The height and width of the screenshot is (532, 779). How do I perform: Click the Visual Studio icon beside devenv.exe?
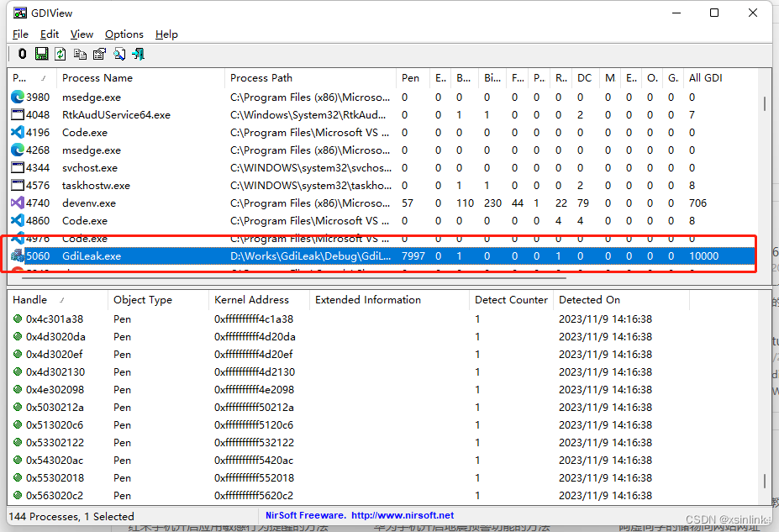[17, 203]
